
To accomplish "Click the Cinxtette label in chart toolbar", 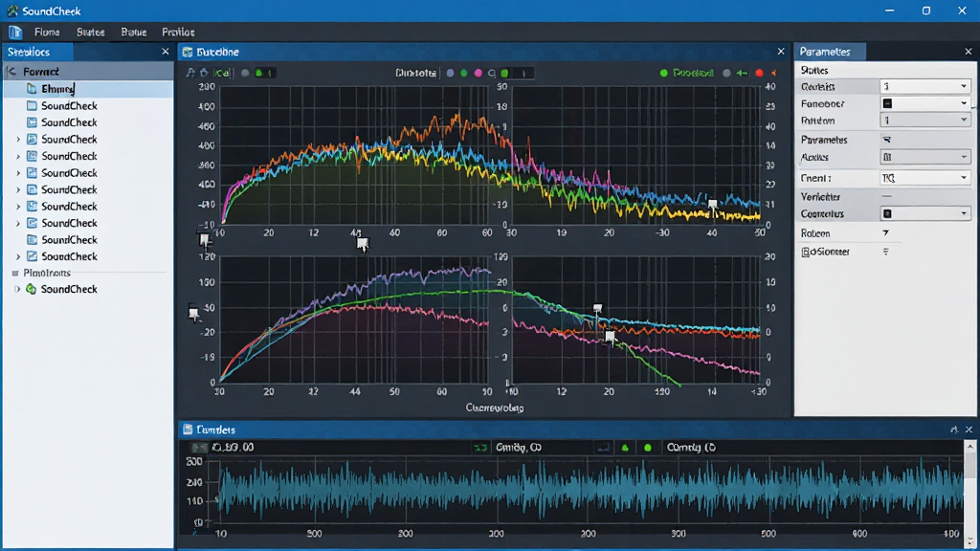I will (415, 73).
